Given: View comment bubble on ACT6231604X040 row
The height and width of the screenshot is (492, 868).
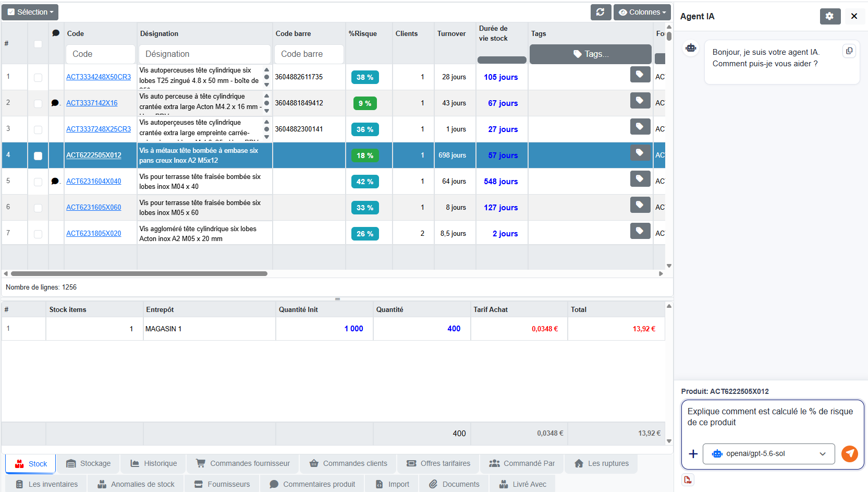Looking at the screenshot, I should pyautogui.click(x=55, y=181).
